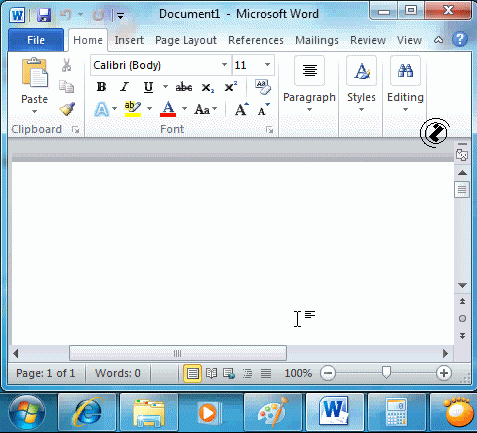Viewport: 477px width, 433px height.
Task: Click the Word application icon in title bar
Action: pos(17,15)
